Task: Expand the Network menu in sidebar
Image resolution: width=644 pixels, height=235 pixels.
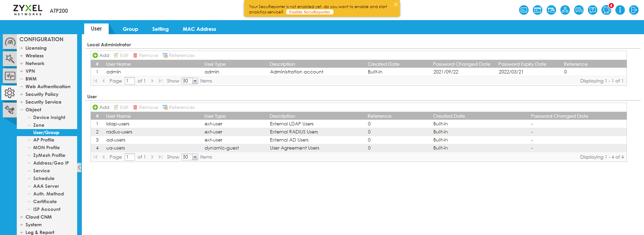Action: tap(35, 63)
